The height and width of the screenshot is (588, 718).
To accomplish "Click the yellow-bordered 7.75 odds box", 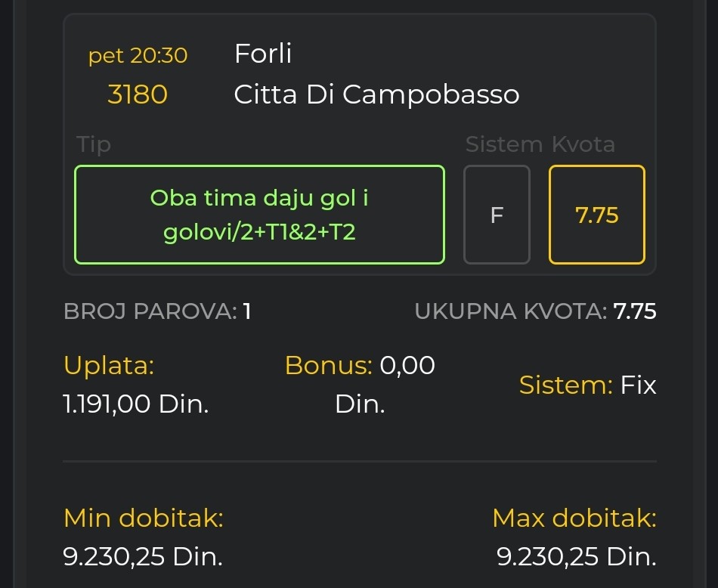I will coord(597,215).
